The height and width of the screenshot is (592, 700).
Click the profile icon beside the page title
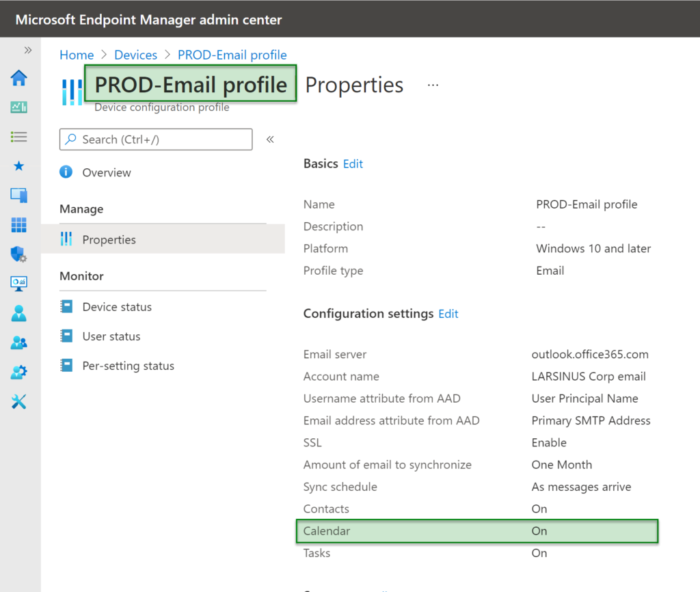click(72, 92)
